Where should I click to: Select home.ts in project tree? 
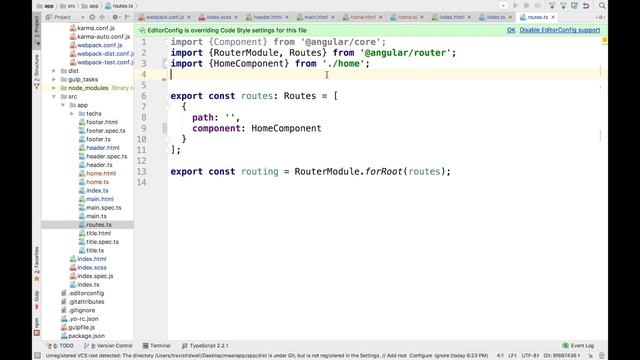(x=93, y=182)
